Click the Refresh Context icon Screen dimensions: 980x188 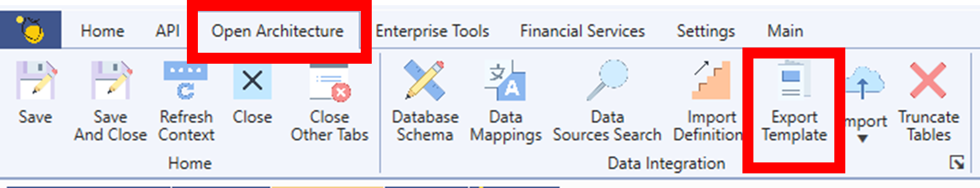[186, 80]
